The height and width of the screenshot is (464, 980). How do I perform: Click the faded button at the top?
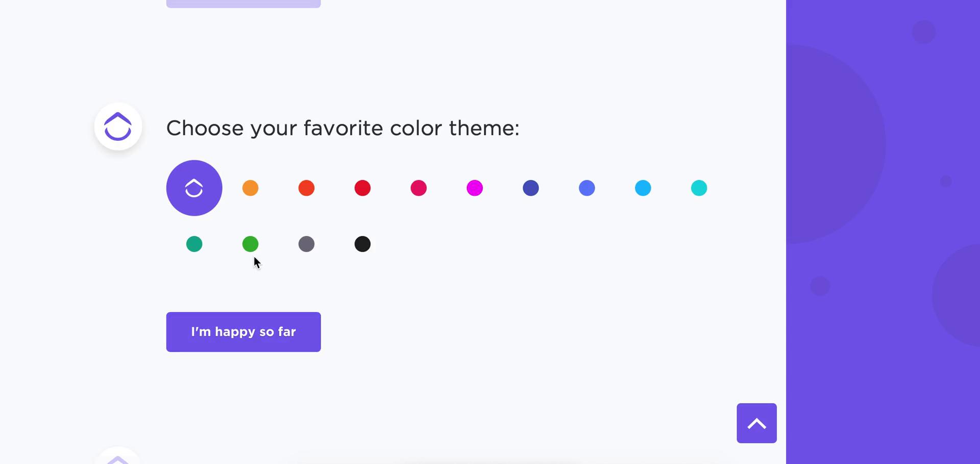(243, 4)
